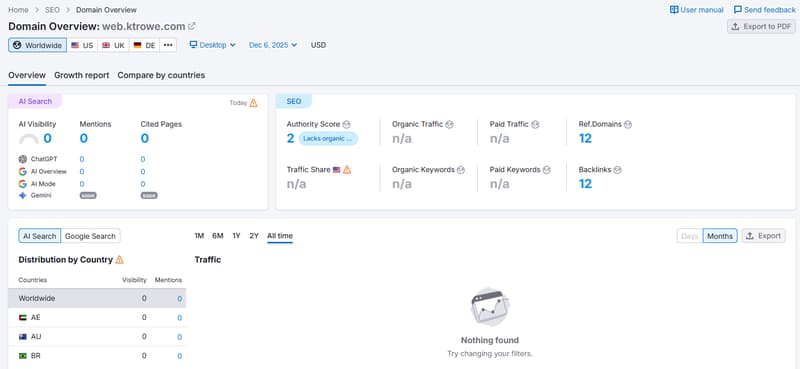Click the BR flag icon in countries list
Image resolution: width=800 pixels, height=369 pixels.
(x=22, y=356)
